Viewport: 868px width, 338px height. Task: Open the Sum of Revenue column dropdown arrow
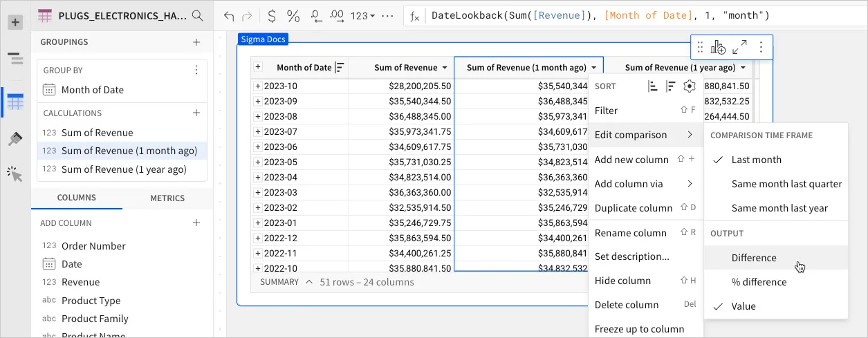(x=445, y=68)
